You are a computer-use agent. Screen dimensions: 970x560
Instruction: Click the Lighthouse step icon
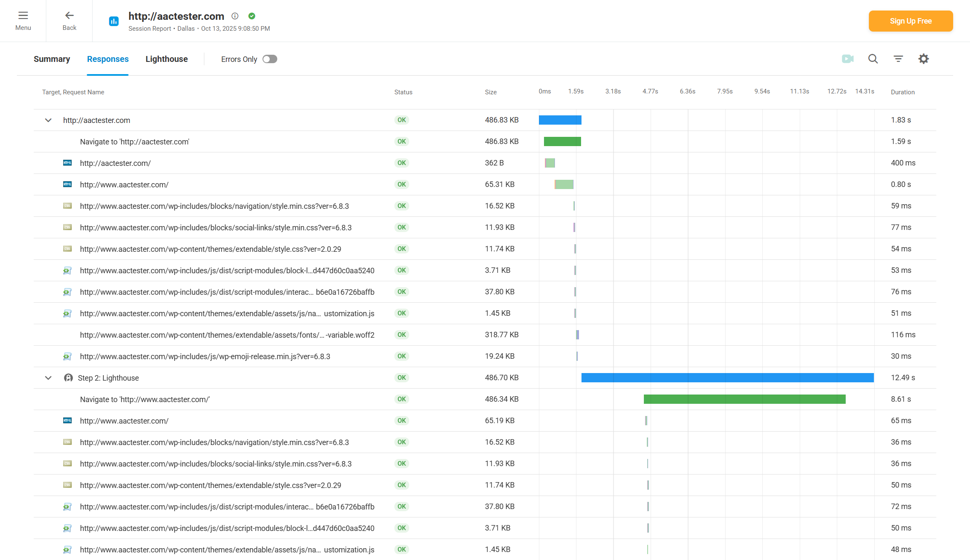[x=68, y=378]
